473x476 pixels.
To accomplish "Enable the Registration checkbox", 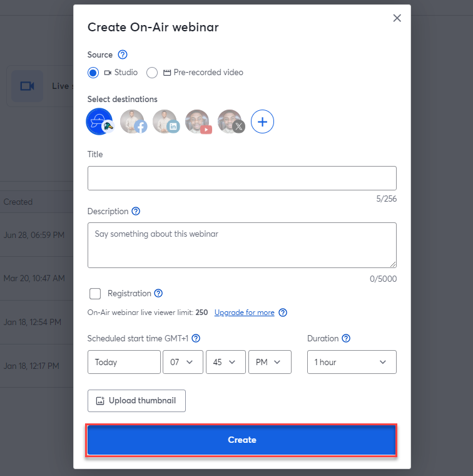I will point(95,294).
